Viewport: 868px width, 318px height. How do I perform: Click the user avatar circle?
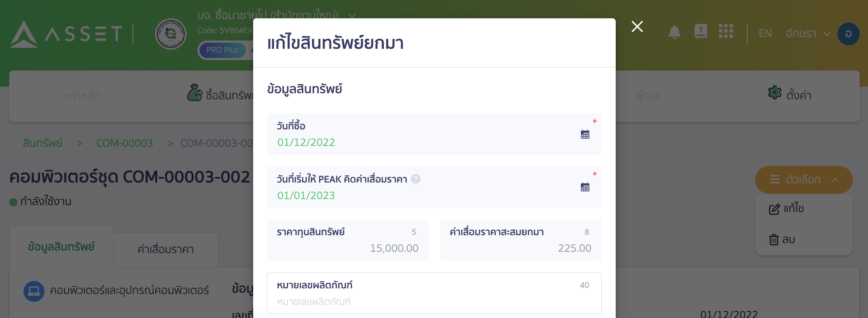(848, 34)
